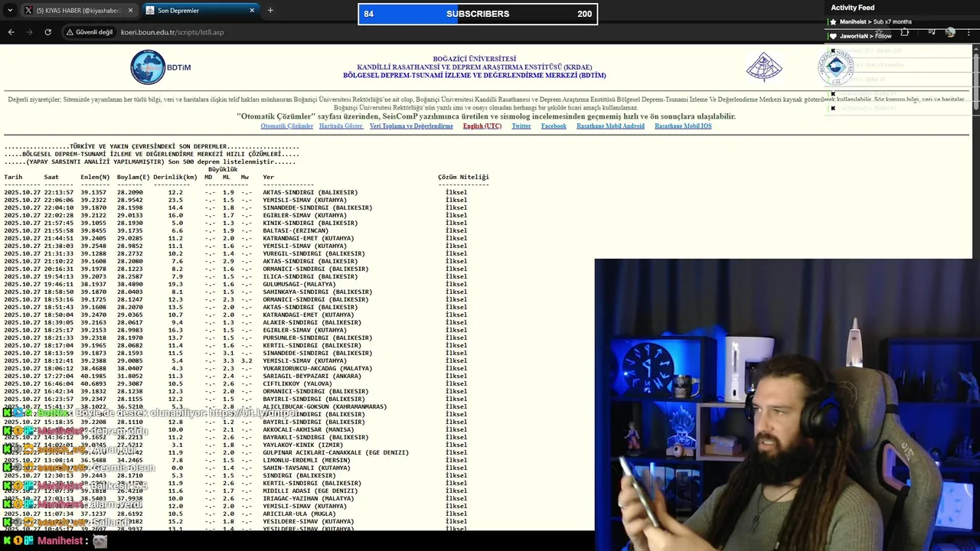Click the Mw 3.2 magnitude value

coord(247,360)
